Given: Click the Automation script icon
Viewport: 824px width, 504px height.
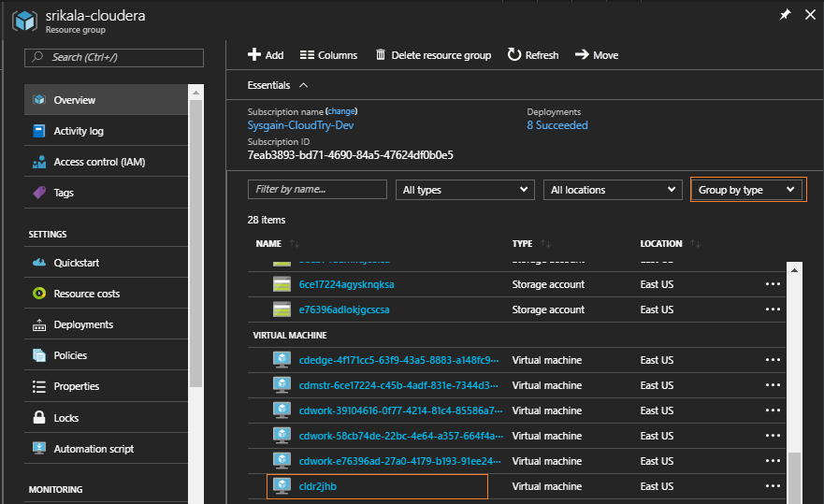Looking at the screenshot, I should (x=39, y=448).
